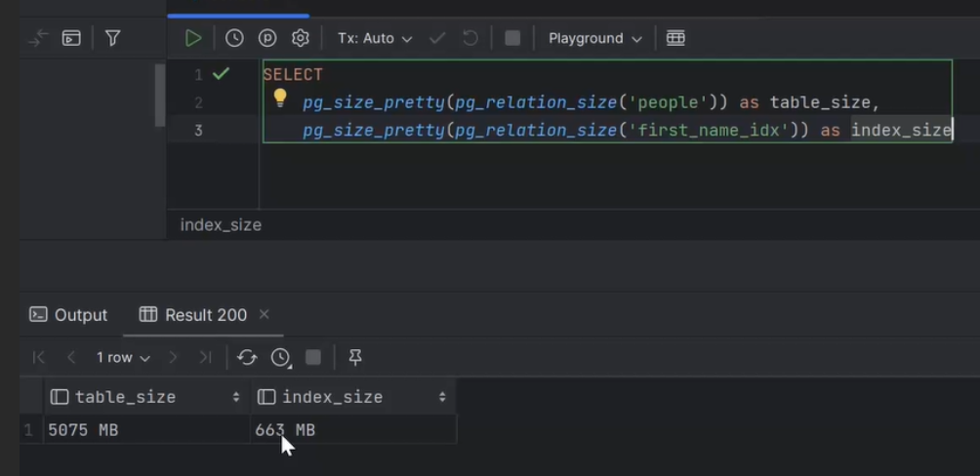Image resolution: width=980 pixels, height=476 pixels.
Task: Expand the Playground session dropdown
Action: (594, 38)
